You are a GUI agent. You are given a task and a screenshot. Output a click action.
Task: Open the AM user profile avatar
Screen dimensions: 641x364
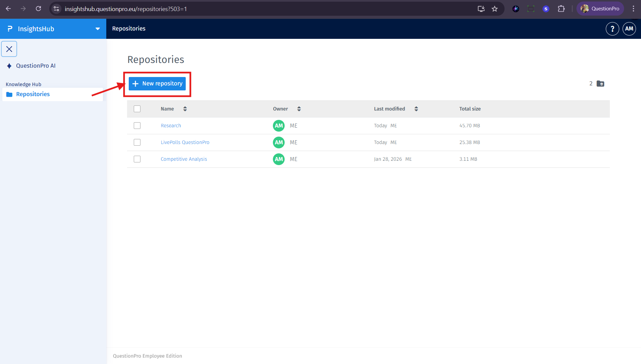[629, 29]
